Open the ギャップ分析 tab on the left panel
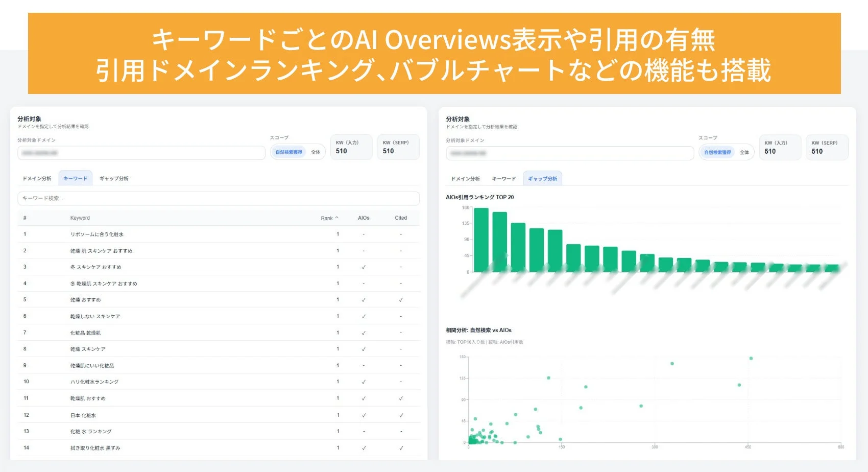Image resolution: width=868 pixels, height=472 pixels. 113,178
